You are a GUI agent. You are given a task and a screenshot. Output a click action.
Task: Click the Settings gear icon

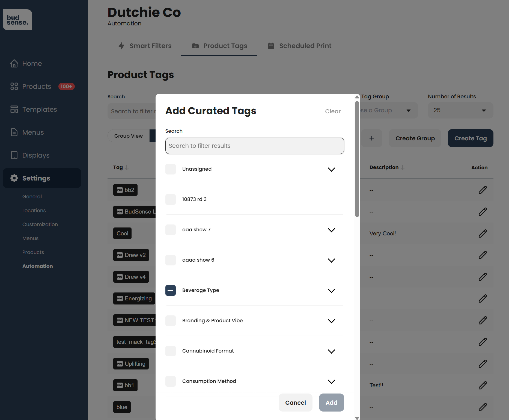[14, 178]
